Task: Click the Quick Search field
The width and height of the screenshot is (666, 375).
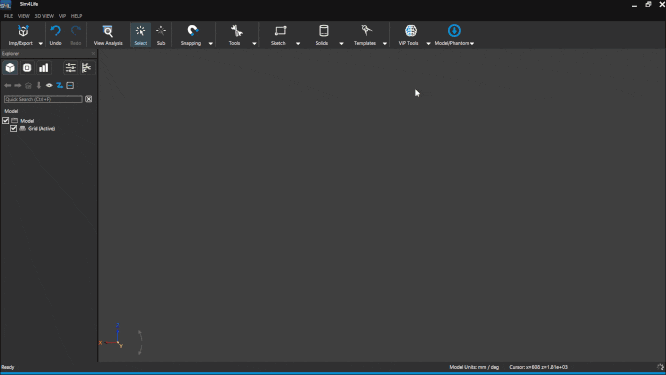Action: tap(43, 99)
